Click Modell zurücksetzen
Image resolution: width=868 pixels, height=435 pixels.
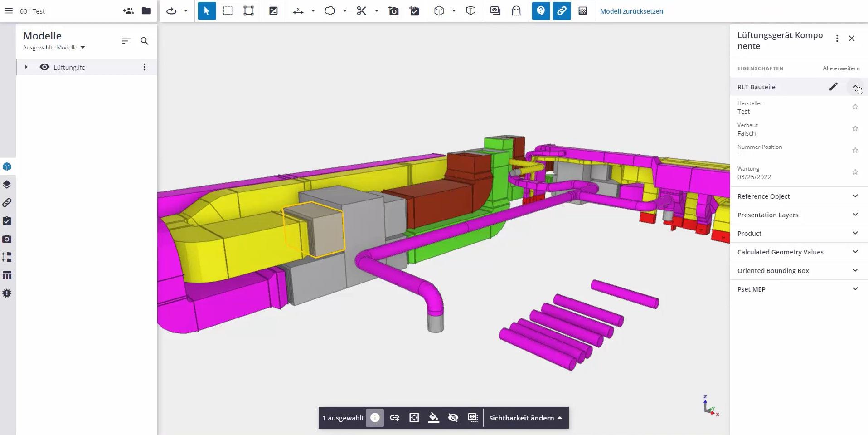pos(631,11)
